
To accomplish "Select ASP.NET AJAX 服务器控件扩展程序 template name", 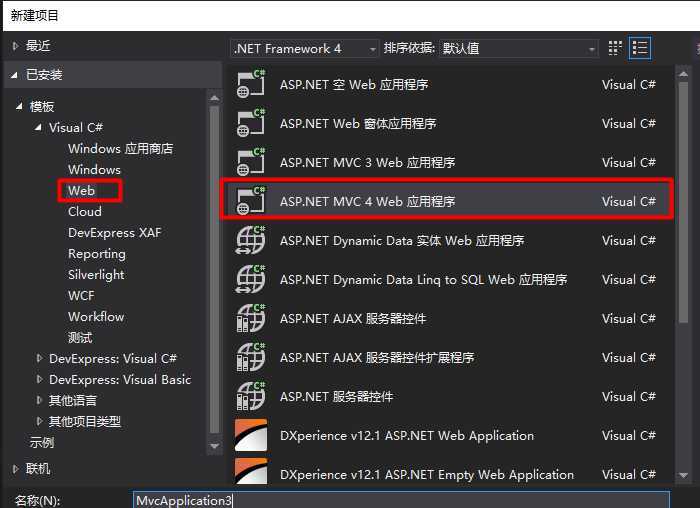I will (377, 358).
